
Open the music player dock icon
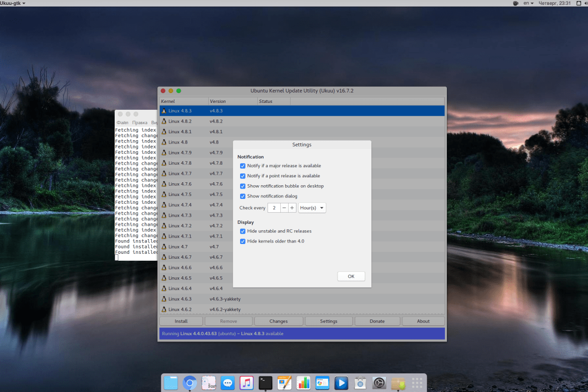point(246,383)
